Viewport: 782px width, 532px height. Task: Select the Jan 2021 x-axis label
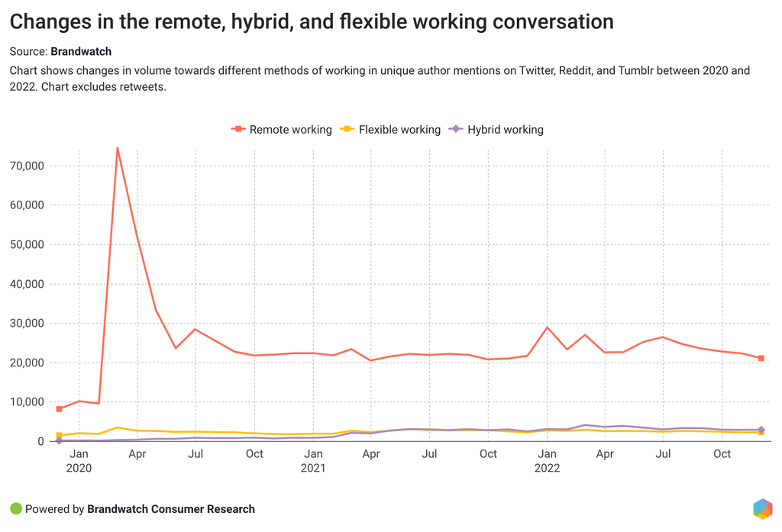coord(312,461)
